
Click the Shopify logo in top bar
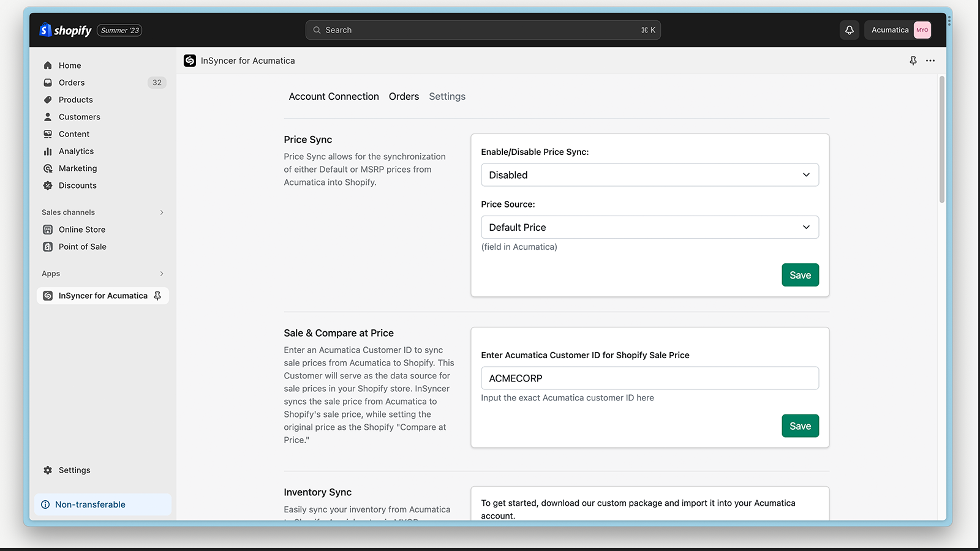(66, 30)
